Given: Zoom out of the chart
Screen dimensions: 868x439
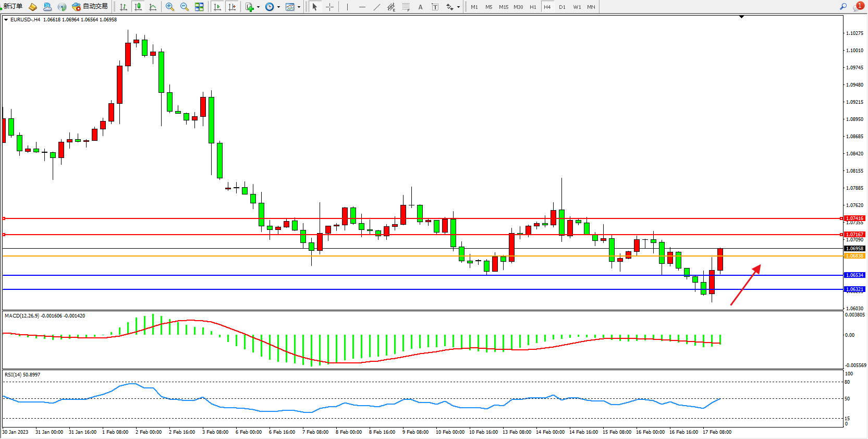Looking at the screenshot, I should [185, 7].
